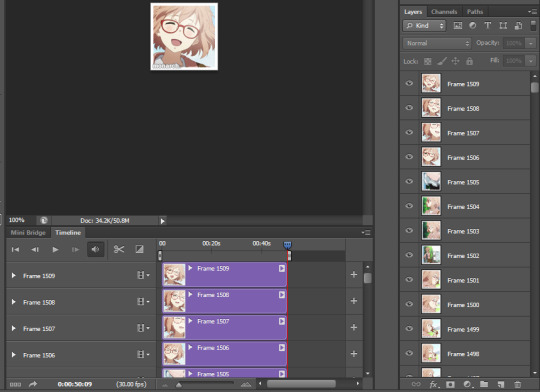Expand Frame 1509 track in timeline
This screenshot has width=540, height=392.
[x=13, y=276]
